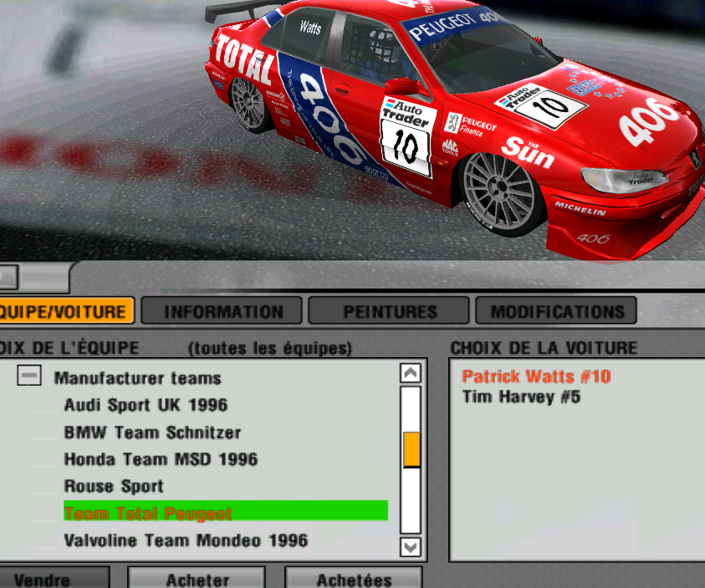Choose Honda Team MSD 1996

click(161, 459)
